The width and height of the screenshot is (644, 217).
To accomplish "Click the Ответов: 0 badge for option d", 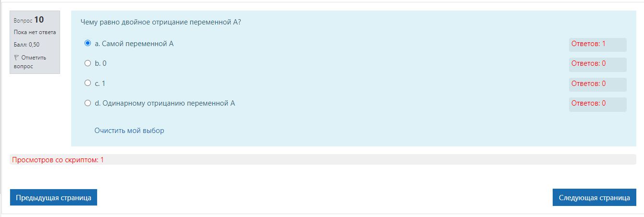I will 598,104.
